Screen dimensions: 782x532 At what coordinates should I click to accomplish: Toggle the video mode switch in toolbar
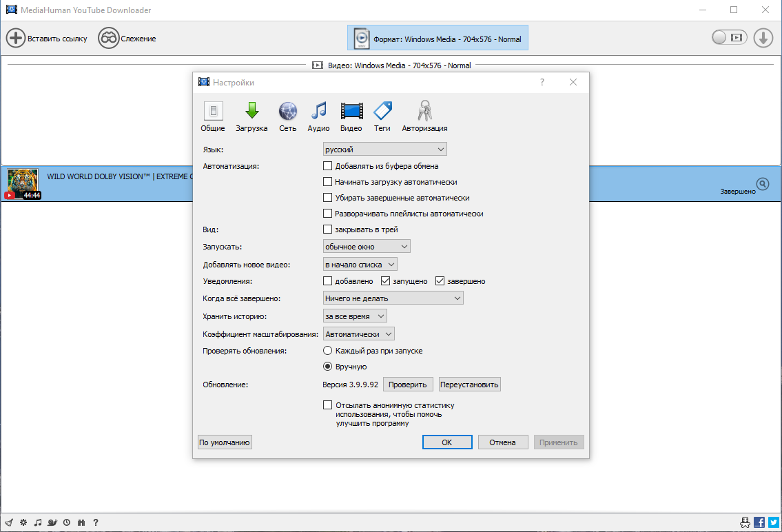(x=729, y=37)
